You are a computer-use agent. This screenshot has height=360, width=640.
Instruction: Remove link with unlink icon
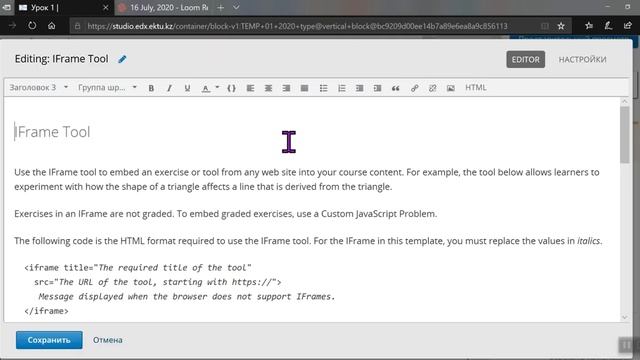(432, 88)
